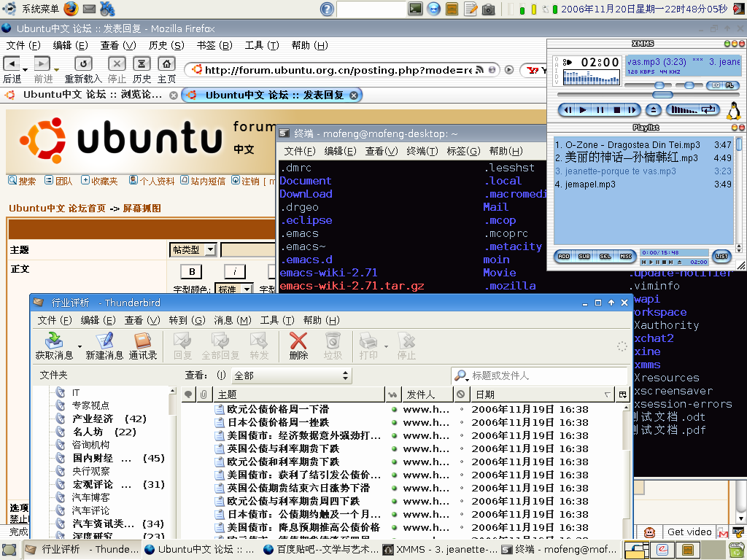This screenshot has width=747, height=560.
Task: Click the Firefox History toolbar icon
Action: (x=142, y=63)
